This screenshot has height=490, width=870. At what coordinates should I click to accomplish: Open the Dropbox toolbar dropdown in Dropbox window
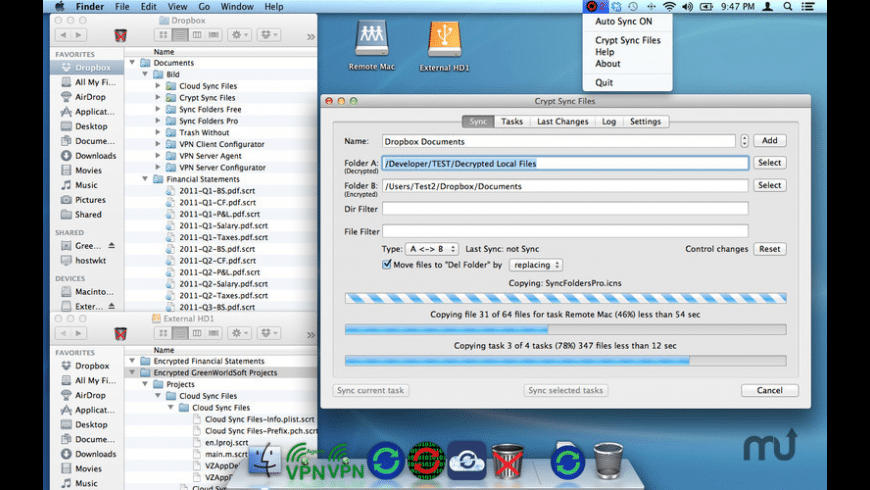pos(269,35)
